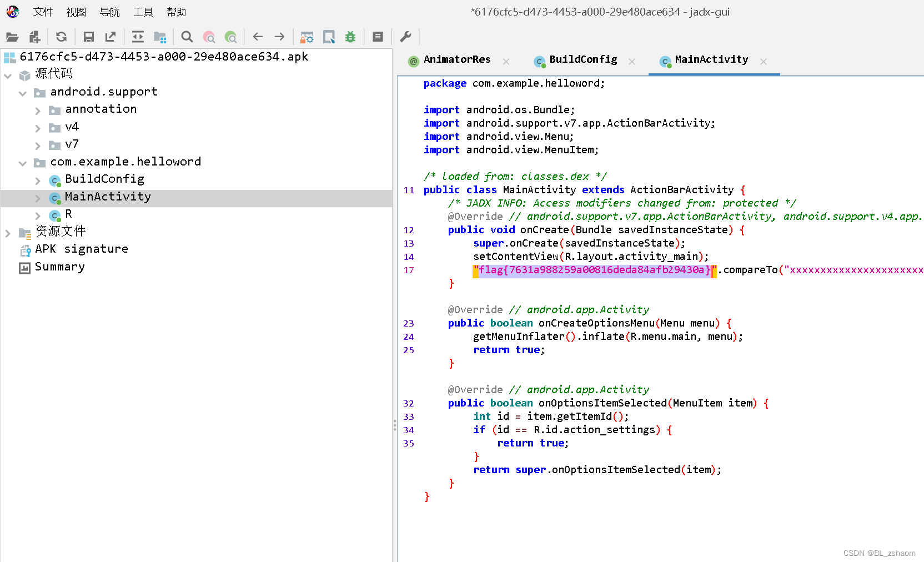This screenshot has height=562, width=924.
Task: Close the BuildConfig tab
Action: (632, 62)
